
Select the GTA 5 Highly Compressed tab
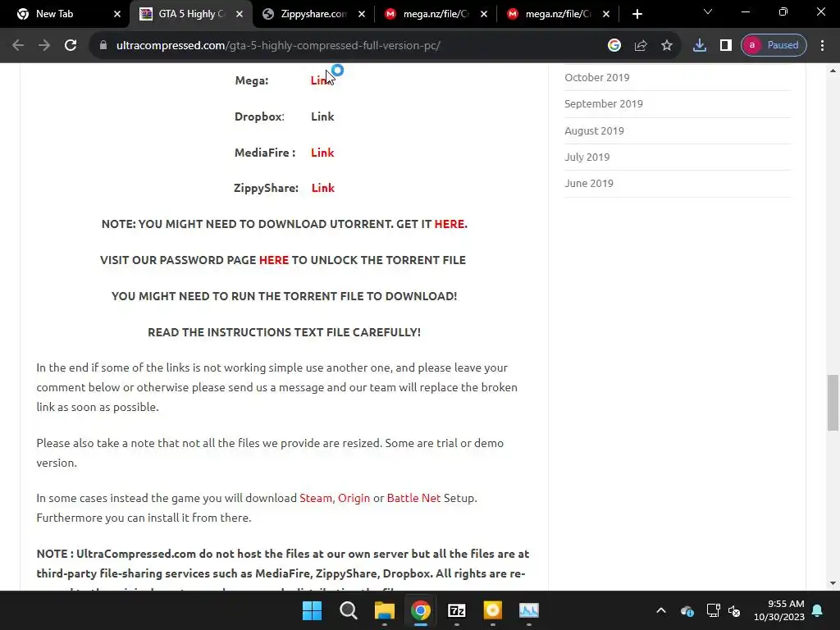click(190, 14)
